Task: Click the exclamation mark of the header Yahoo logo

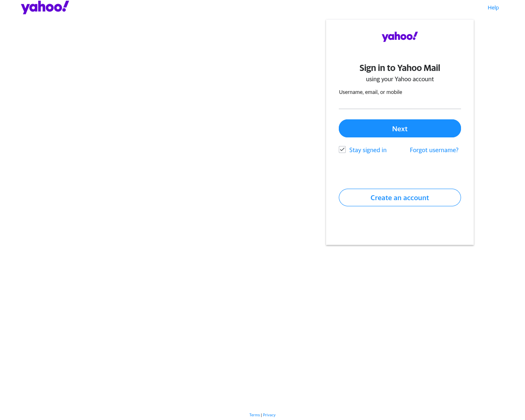Action: point(66,6)
